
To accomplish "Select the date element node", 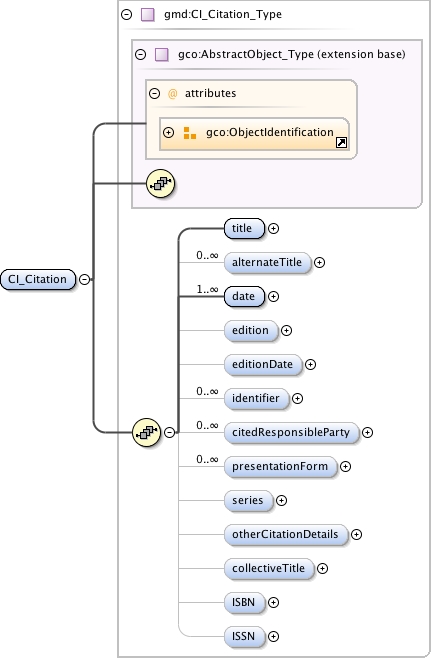I will [x=244, y=296].
